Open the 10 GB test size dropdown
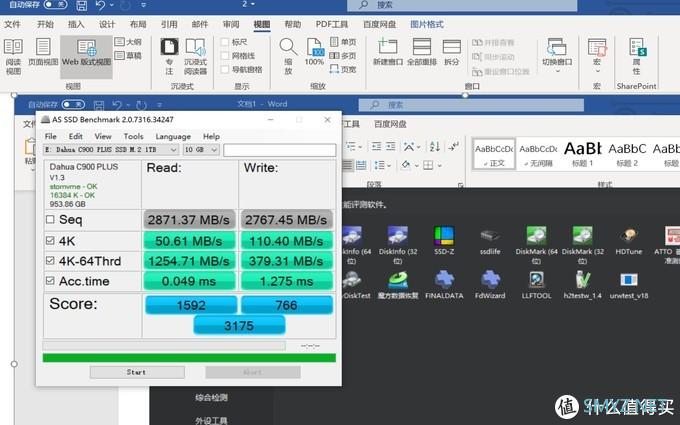 coord(201,150)
